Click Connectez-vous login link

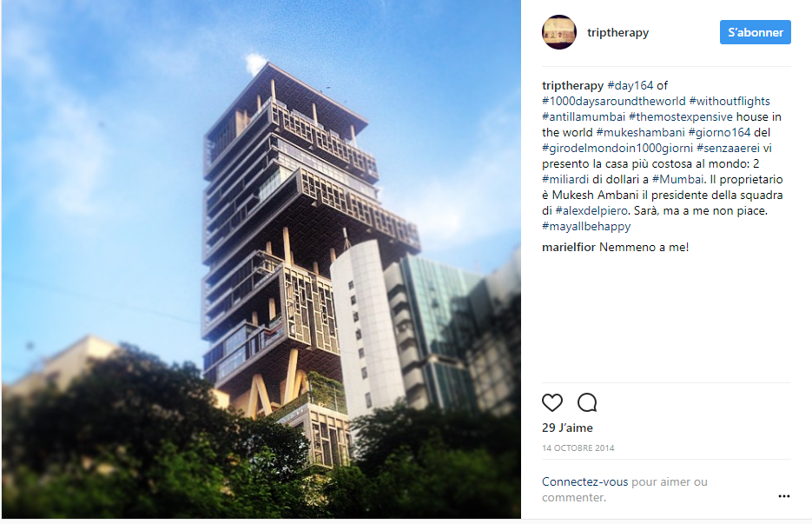584,482
